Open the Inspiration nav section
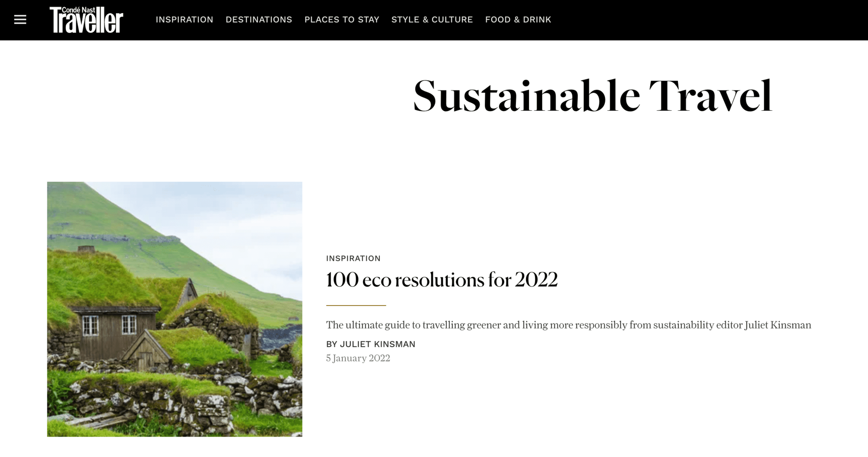Viewport: 868px width, 457px height. (184, 20)
